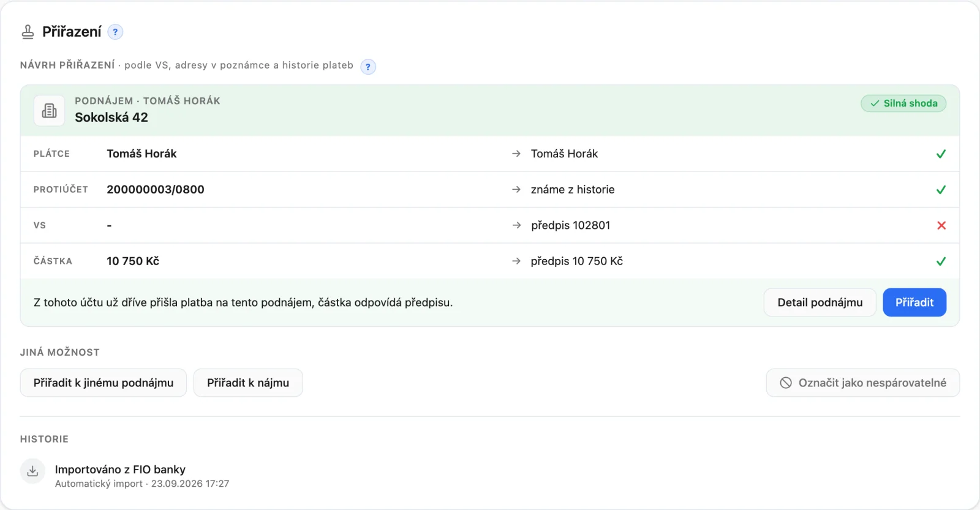Mark payment via Označit jako nespárovatelné
The width and height of the screenshot is (980, 510).
click(862, 383)
